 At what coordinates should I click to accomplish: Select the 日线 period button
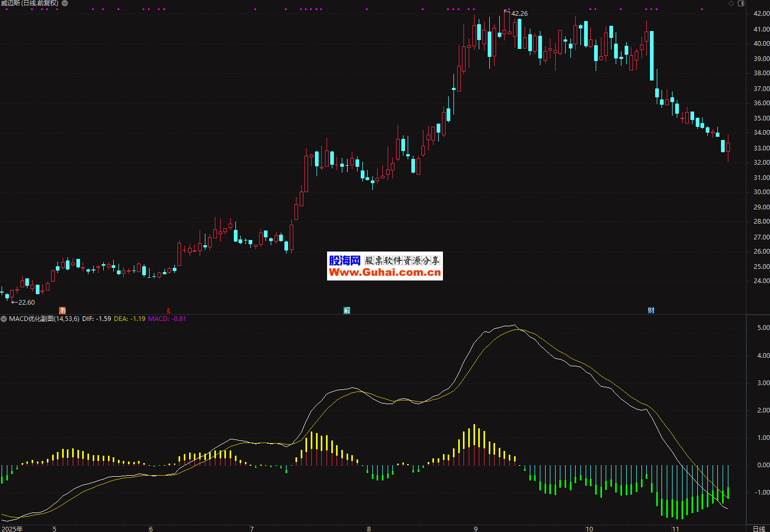coord(758,529)
